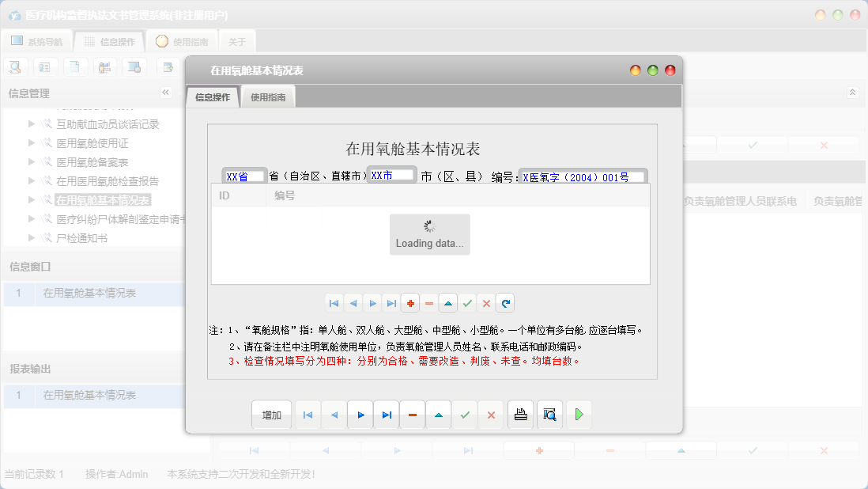868x489 pixels.
Task: Go to first record in the bottom toolbar
Action: tap(308, 415)
